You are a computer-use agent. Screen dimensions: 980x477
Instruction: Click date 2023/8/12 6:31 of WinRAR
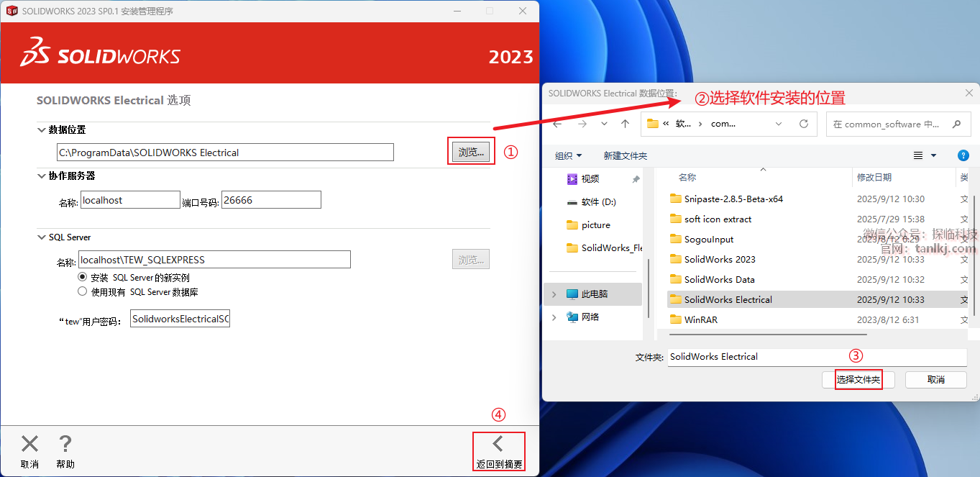(887, 319)
